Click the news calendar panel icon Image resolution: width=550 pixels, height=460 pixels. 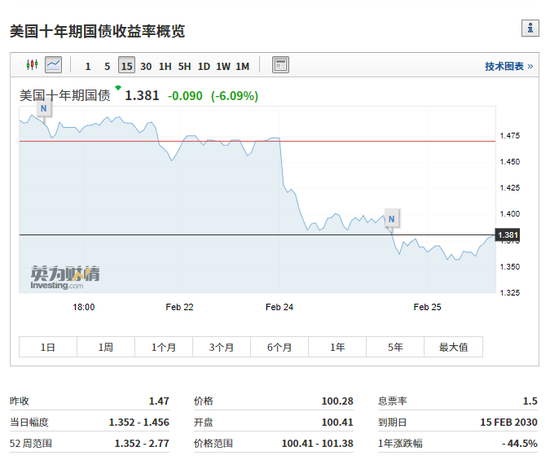coord(281,65)
